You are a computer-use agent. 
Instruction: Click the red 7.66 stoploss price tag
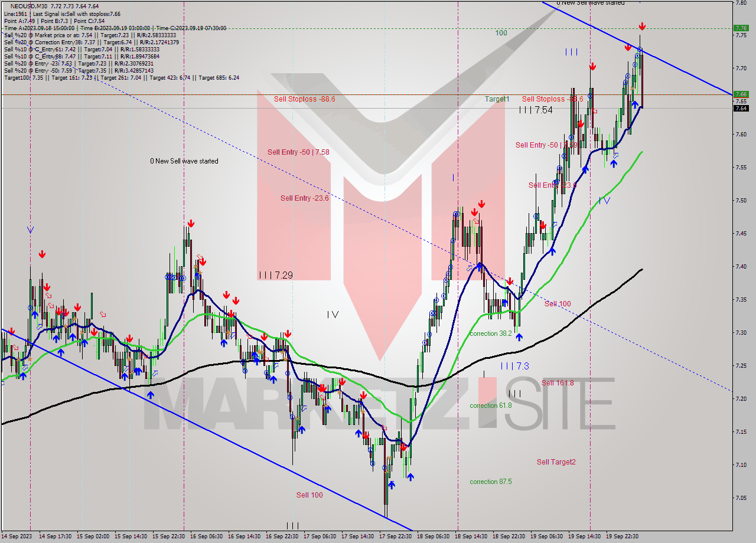pos(741,94)
